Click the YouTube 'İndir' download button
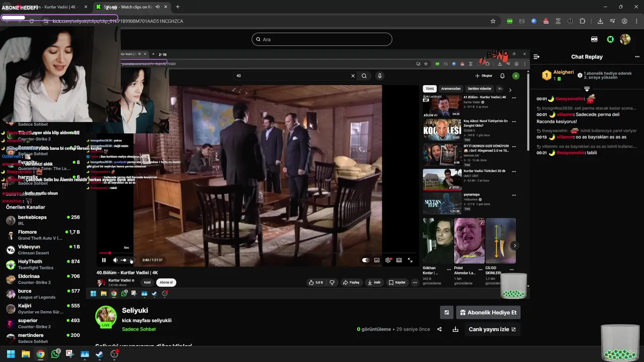The width and height of the screenshot is (644, 362). (373, 283)
